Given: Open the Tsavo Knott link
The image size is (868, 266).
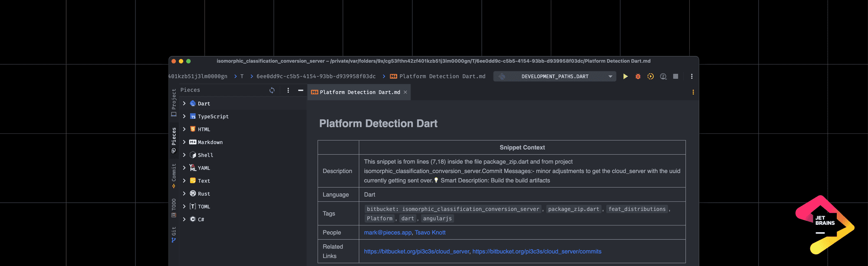Looking at the screenshot, I should coord(430,233).
